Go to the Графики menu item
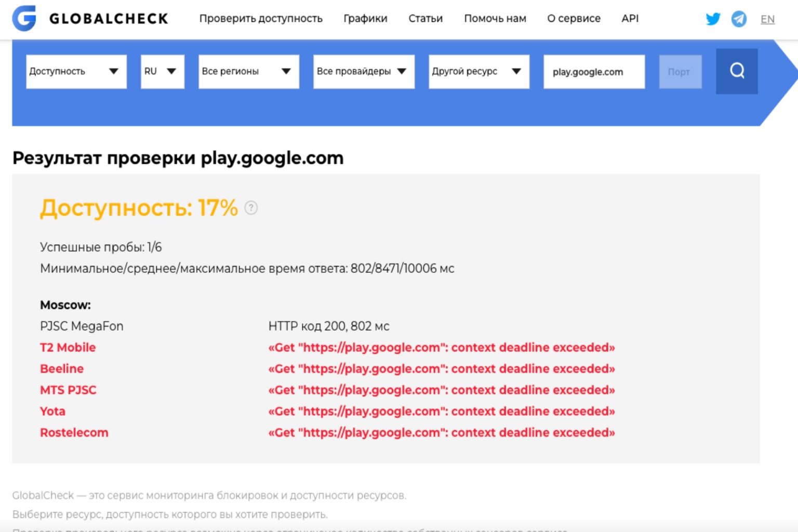Viewport: 798px width, 532px height. pos(365,19)
